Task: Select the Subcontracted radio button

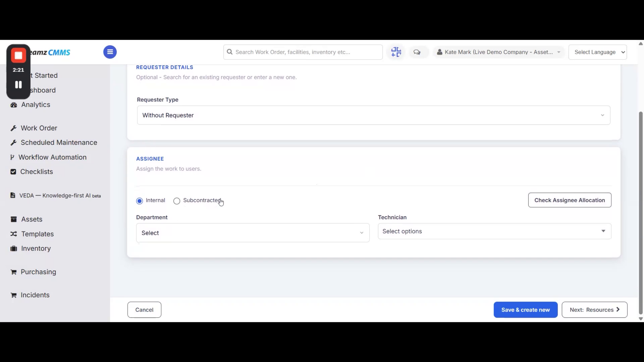Action: click(177, 201)
